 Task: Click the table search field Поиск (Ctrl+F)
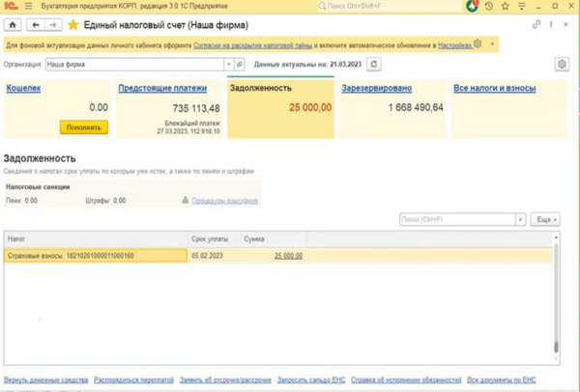click(x=462, y=220)
